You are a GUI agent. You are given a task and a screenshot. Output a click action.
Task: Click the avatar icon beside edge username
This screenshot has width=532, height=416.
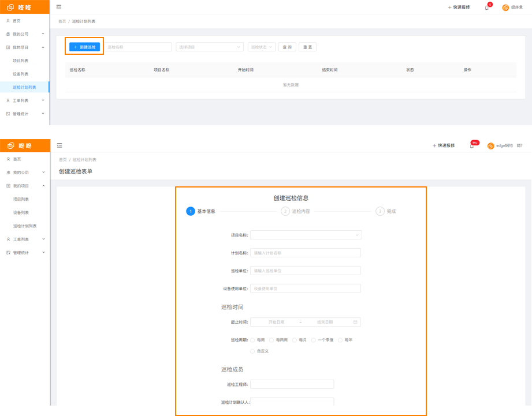point(491,146)
